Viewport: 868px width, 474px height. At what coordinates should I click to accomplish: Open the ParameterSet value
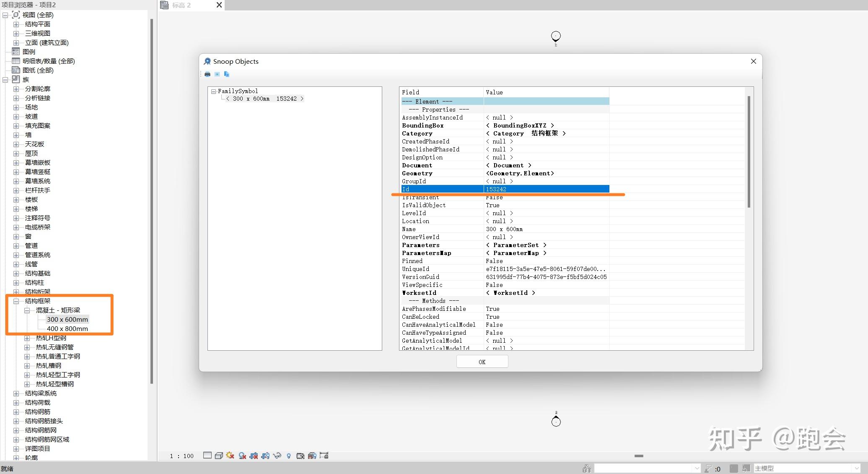[x=516, y=245]
